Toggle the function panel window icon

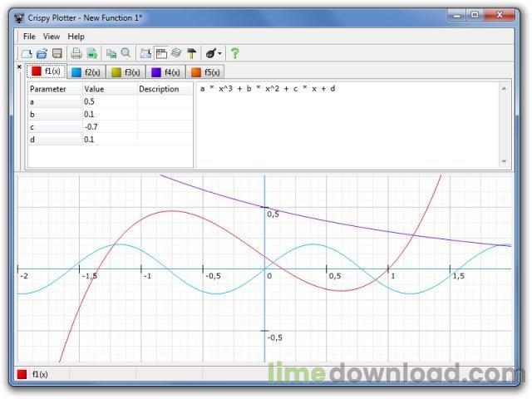(161, 53)
